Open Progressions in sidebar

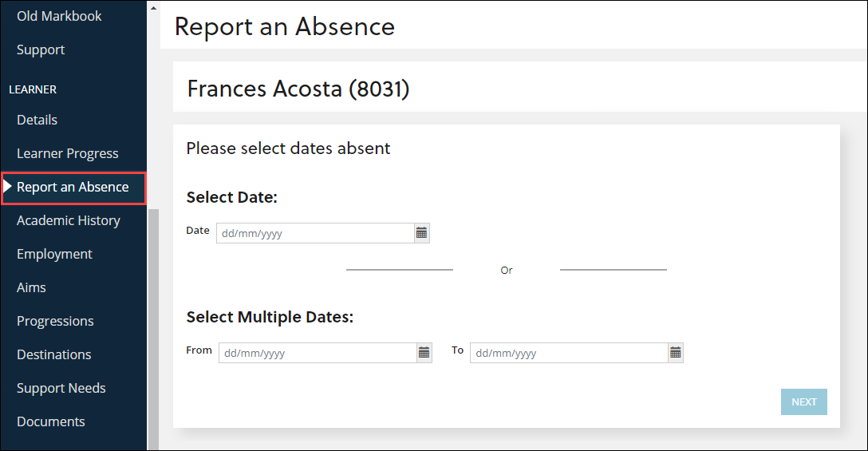pos(55,322)
